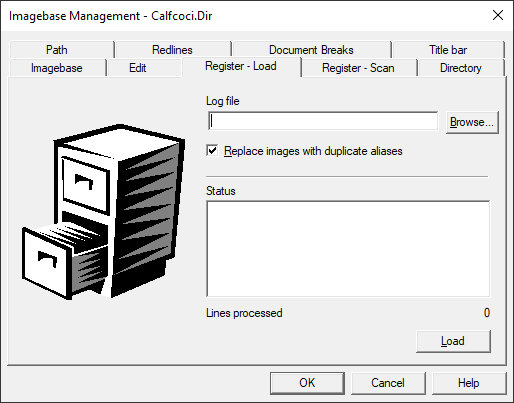
Task: Go to the Imagebase tab
Action: pyautogui.click(x=57, y=68)
